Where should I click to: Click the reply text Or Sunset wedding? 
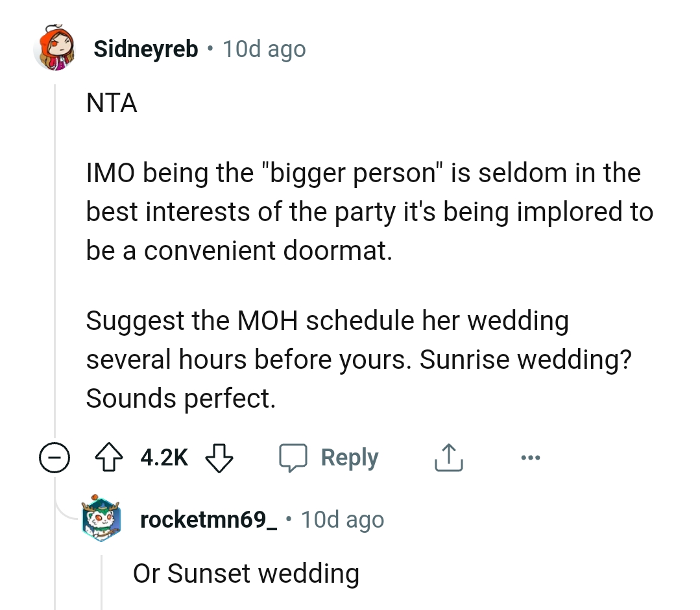coord(247,573)
